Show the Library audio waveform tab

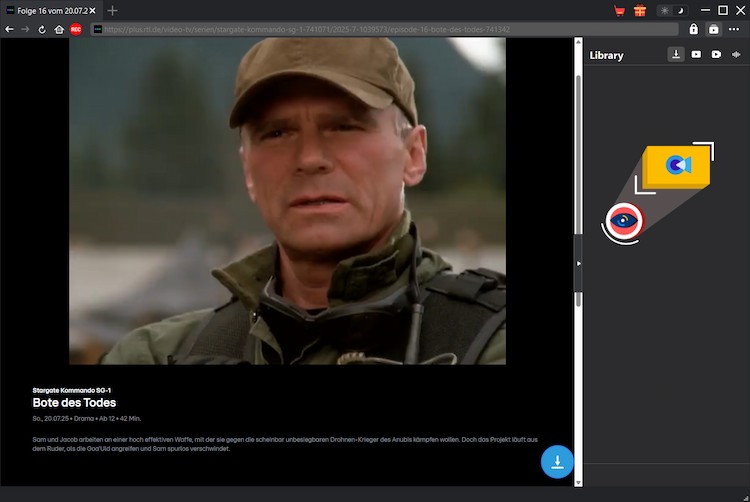click(736, 55)
